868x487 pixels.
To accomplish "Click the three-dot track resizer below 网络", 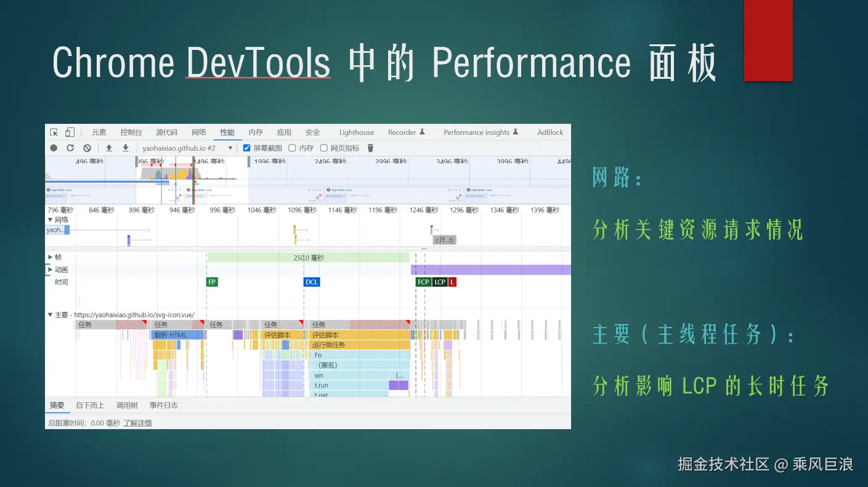I will click(x=423, y=248).
